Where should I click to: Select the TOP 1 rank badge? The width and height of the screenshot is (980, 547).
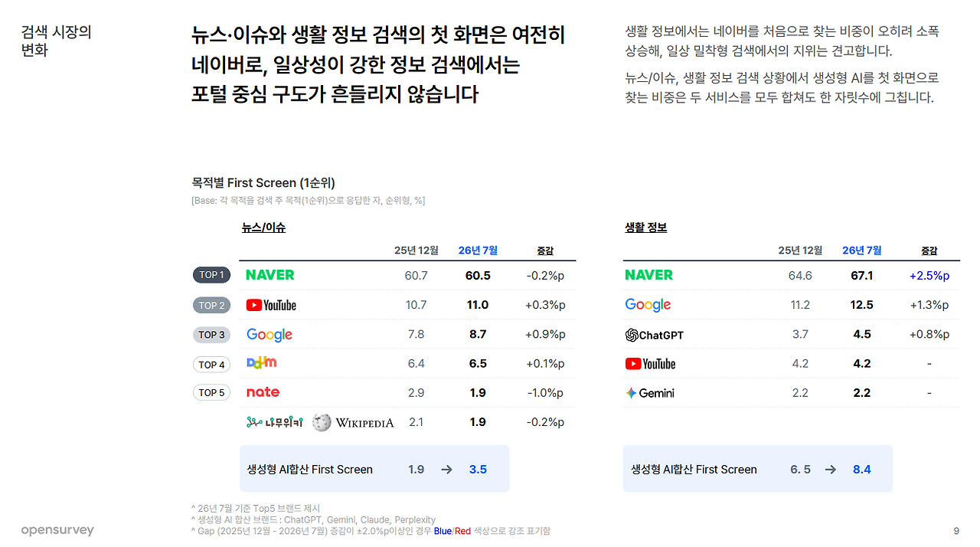(x=212, y=275)
